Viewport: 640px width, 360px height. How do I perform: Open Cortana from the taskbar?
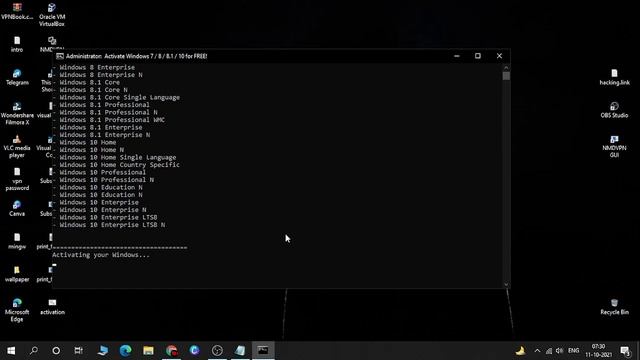[x=56, y=351]
